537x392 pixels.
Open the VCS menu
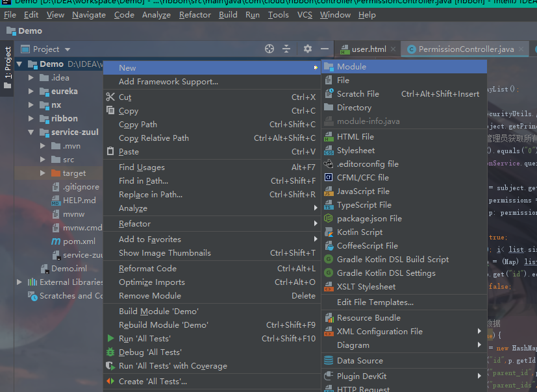305,15
